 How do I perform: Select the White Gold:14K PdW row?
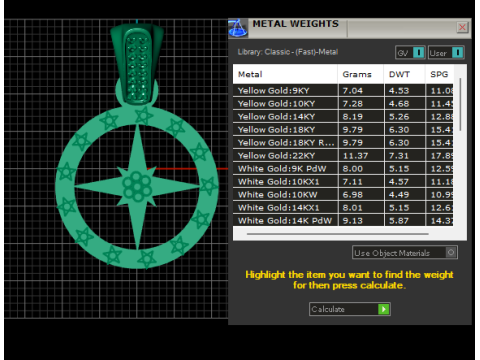[x=343, y=220]
